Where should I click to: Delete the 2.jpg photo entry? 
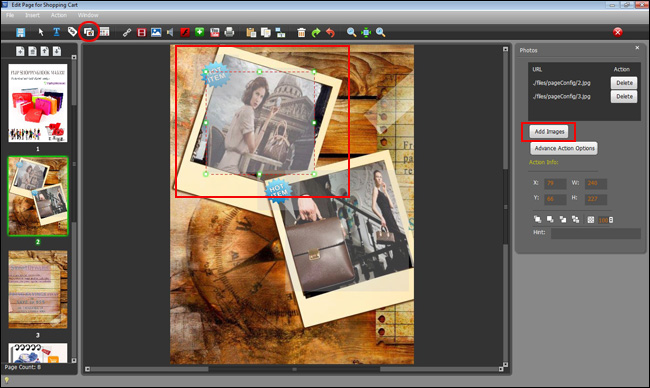pos(624,83)
